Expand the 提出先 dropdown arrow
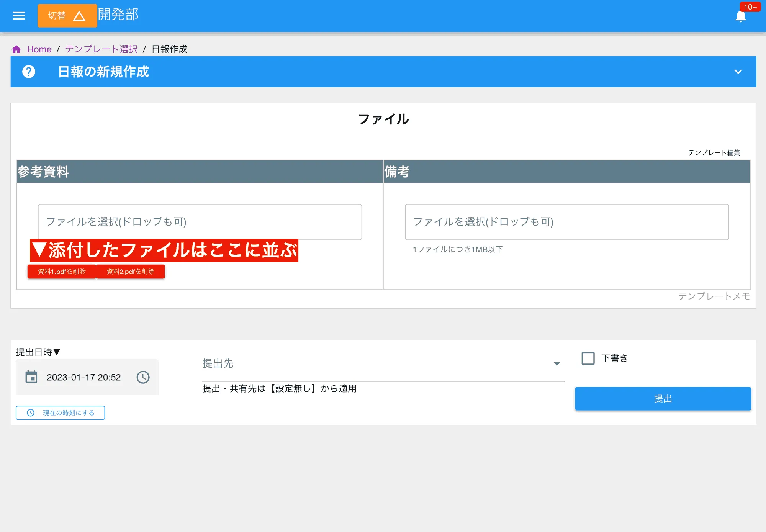 [x=557, y=364]
